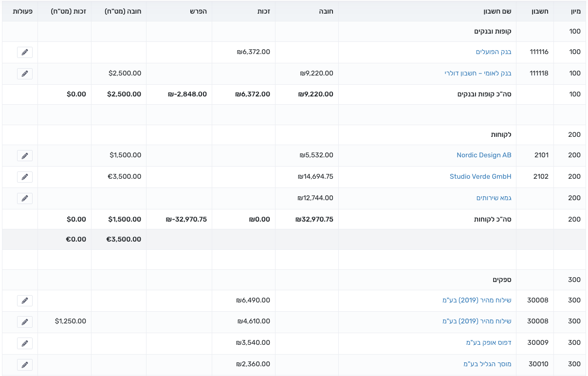This screenshot has width=588, height=376.
Task: Edit the בנק הפועלים account row
Action: click(x=25, y=52)
